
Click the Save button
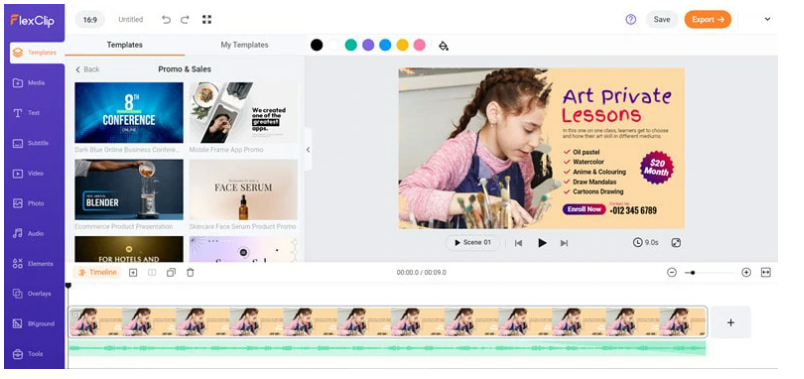(662, 19)
